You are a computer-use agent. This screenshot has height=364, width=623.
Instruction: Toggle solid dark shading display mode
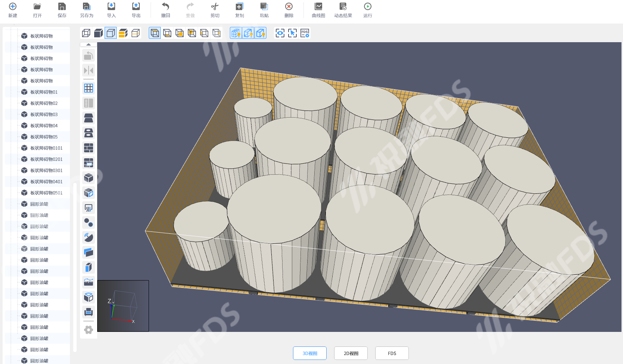98,33
